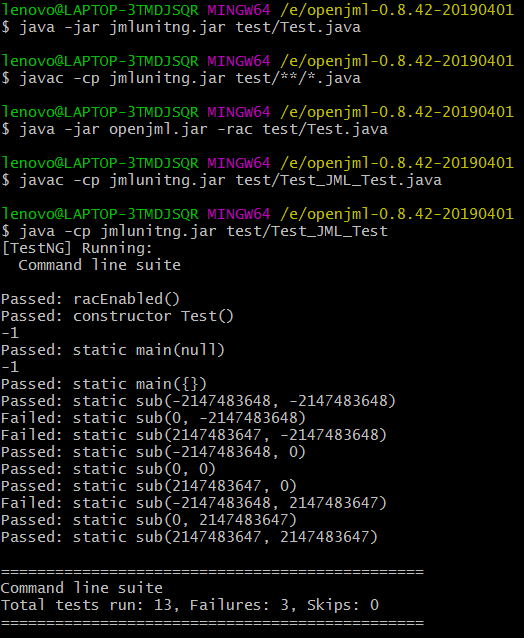Click the command 'java -cp jmlunitng.jar test/Test_JML_Test'
This screenshot has width=524, height=638.
(x=203, y=231)
